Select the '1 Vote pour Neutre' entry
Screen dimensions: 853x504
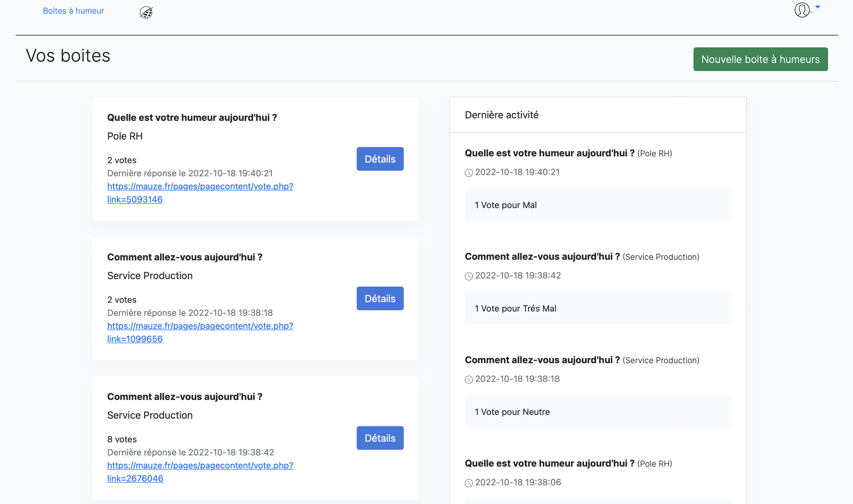[x=598, y=411]
